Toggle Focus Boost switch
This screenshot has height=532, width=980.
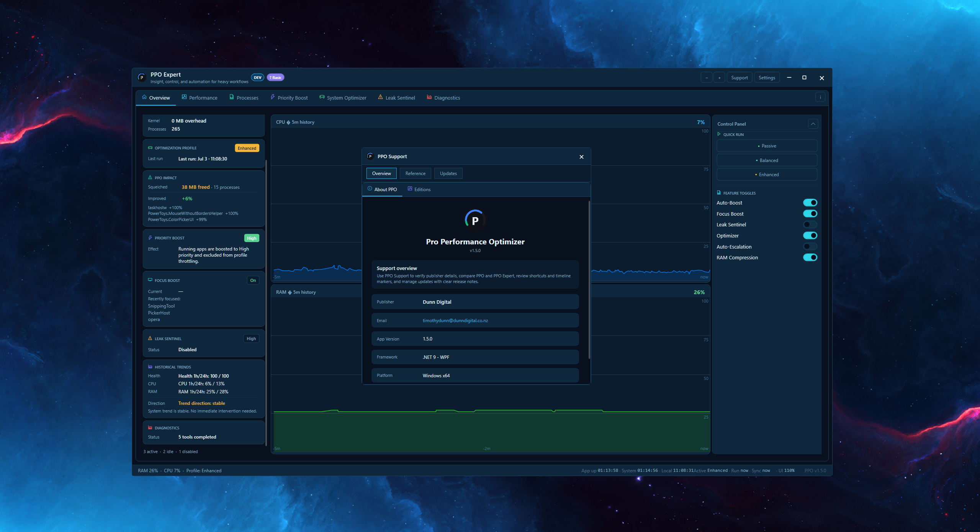coord(810,214)
